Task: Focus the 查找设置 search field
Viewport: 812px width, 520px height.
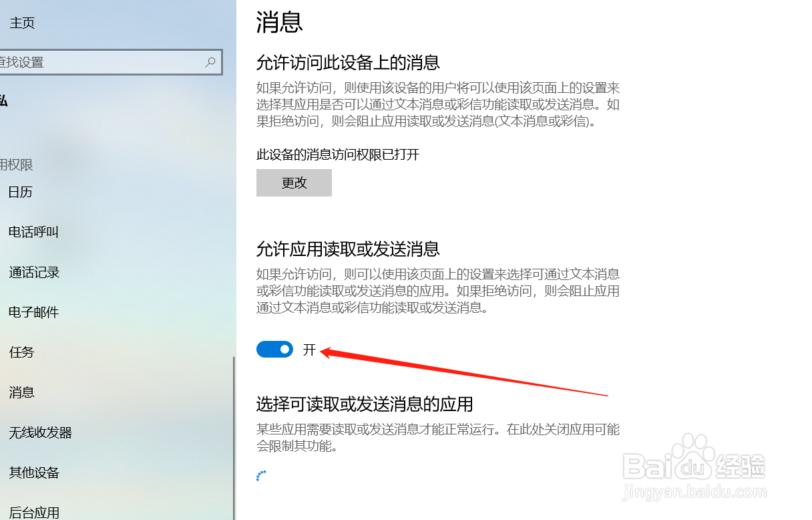Action: tap(110, 62)
